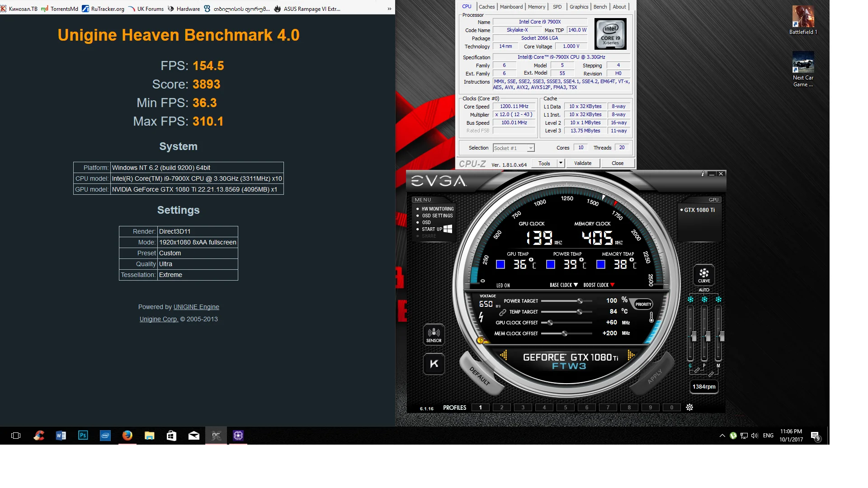Toggle LED ON in EVGA Precision
The height and width of the screenshot is (488, 868).
click(503, 286)
